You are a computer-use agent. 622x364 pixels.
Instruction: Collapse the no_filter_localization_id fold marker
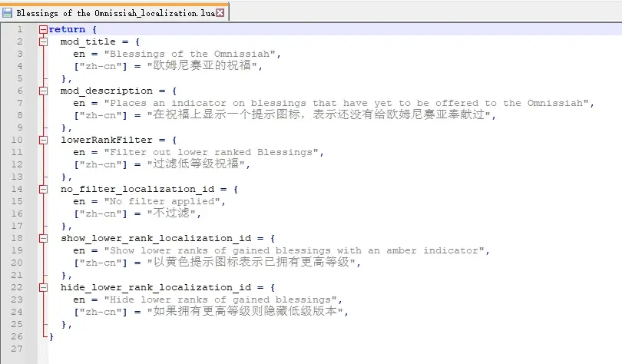43,189
